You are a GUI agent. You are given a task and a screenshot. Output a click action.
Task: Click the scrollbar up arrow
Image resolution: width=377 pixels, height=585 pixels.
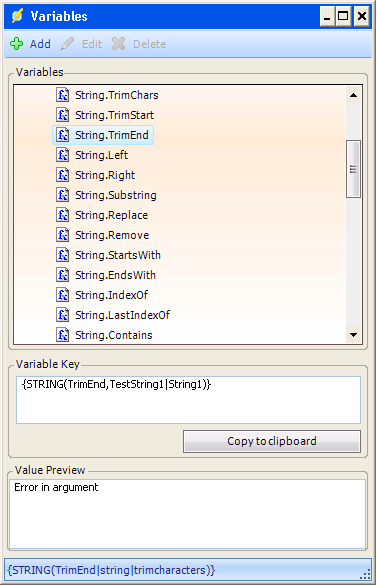tap(353, 95)
